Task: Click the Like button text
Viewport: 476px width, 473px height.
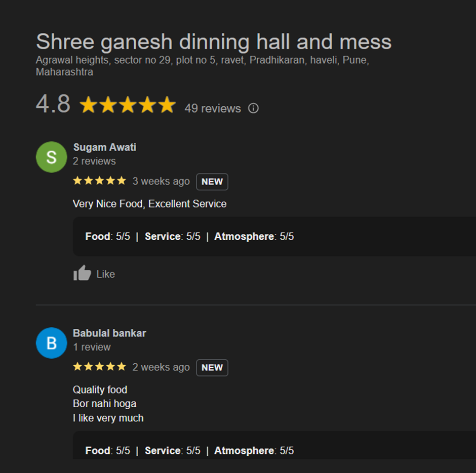Action: point(106,274)
